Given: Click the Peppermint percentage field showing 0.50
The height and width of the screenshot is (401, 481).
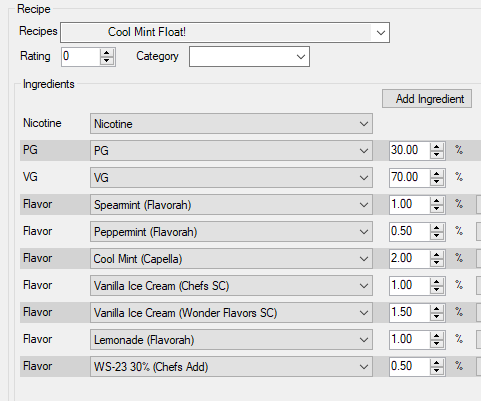Looking at the screenshot, I should click(409, 231).
